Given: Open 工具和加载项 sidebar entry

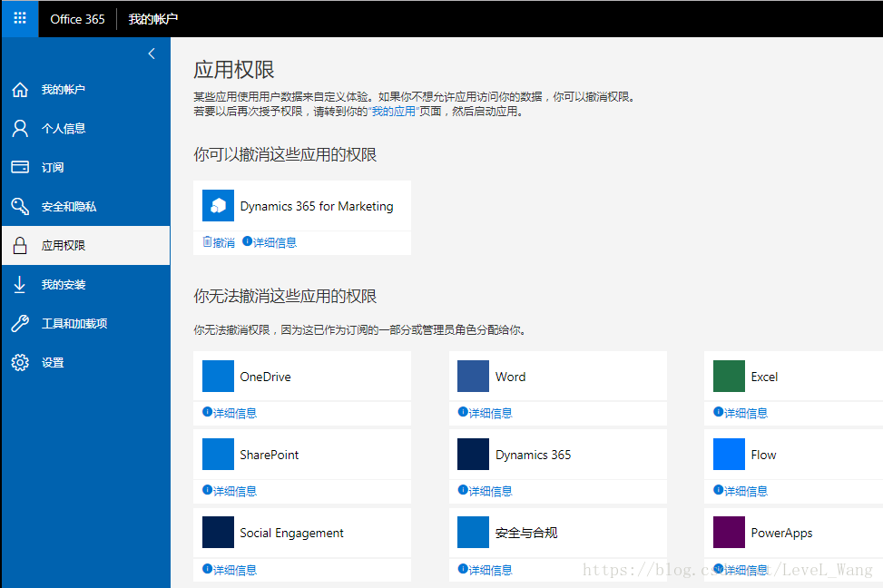Looking at the screenshot, I should click(x=74, y=323).
